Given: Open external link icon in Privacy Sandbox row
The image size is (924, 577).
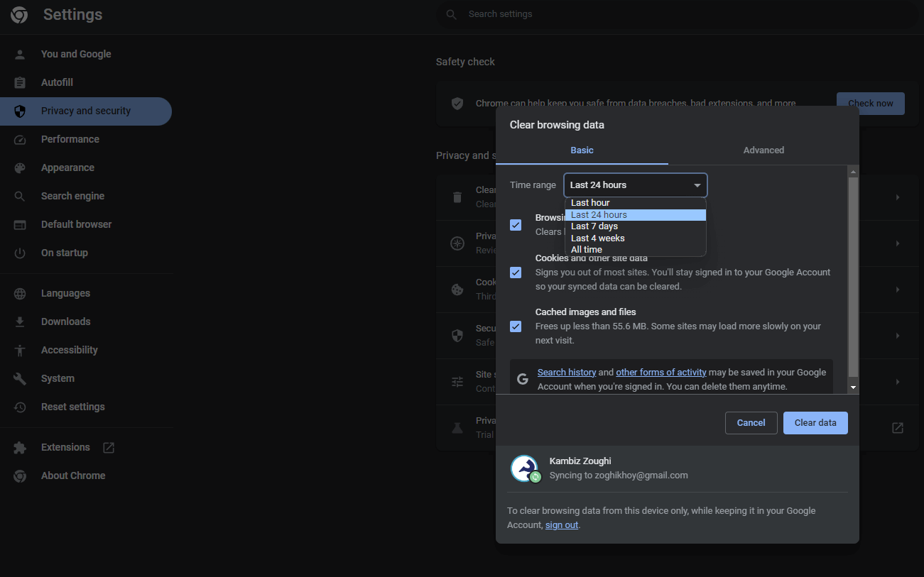Looking at the screenshot, I should coord(898,427).
